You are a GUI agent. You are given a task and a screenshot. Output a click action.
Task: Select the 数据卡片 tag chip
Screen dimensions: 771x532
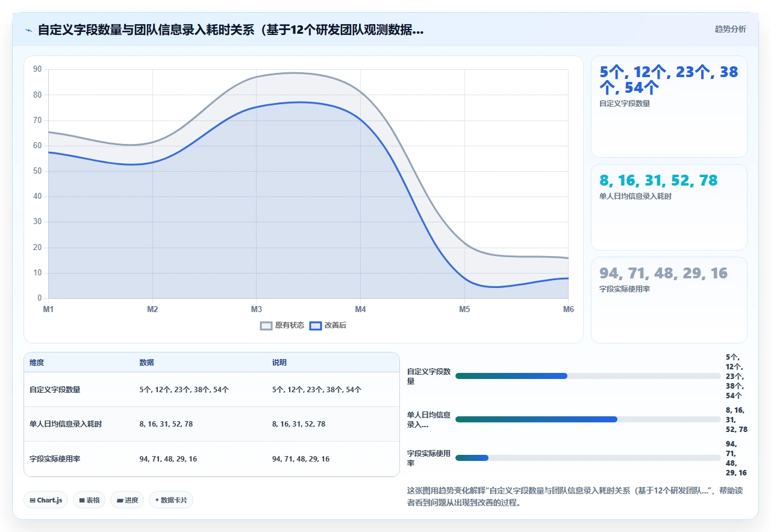(x=171, y=500)
